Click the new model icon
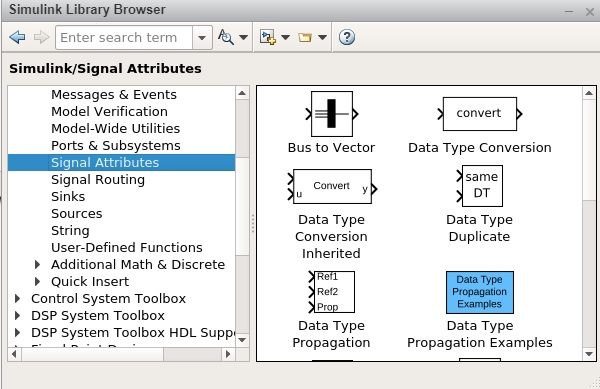 coord(267,37)
